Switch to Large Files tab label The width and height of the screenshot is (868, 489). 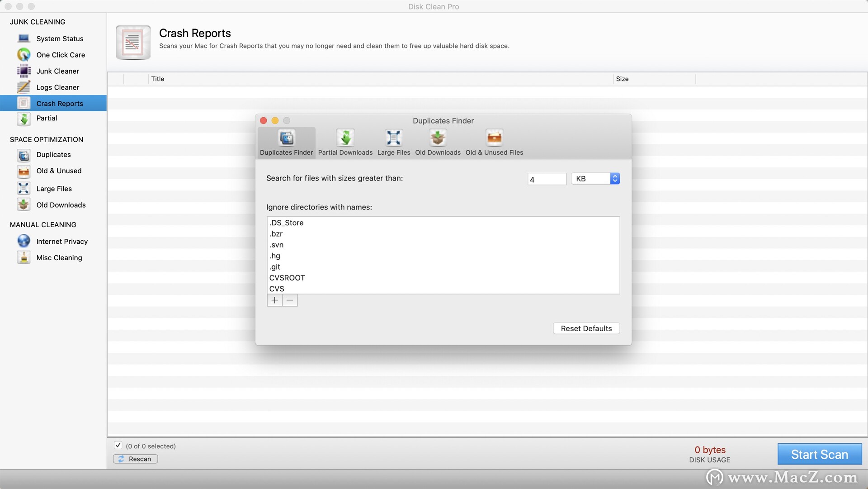point(394,152)
